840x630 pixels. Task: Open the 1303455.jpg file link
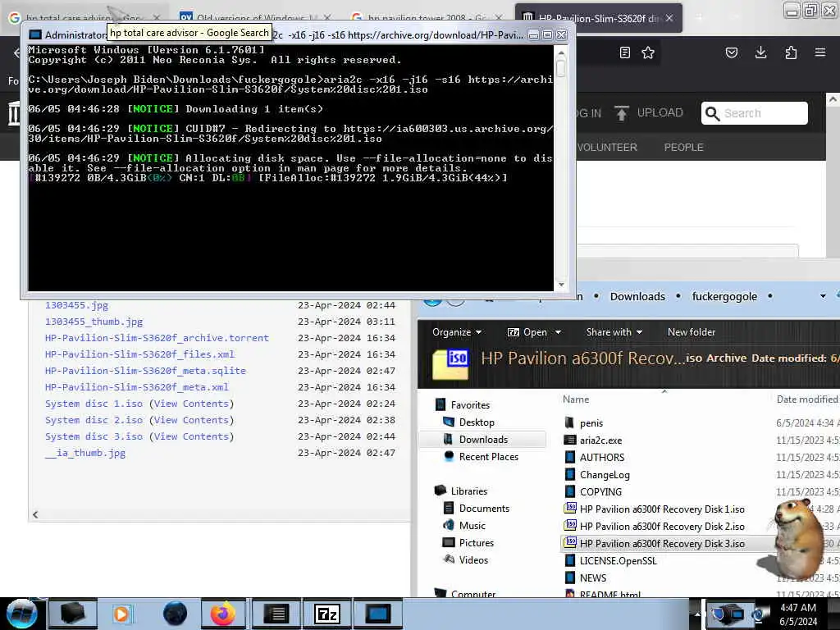pos(76,305)
